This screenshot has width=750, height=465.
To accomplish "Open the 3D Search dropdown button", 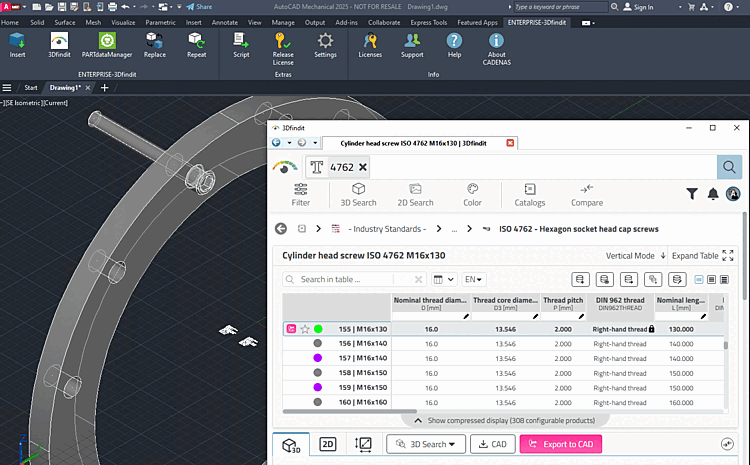I will (x=426, y=444).
